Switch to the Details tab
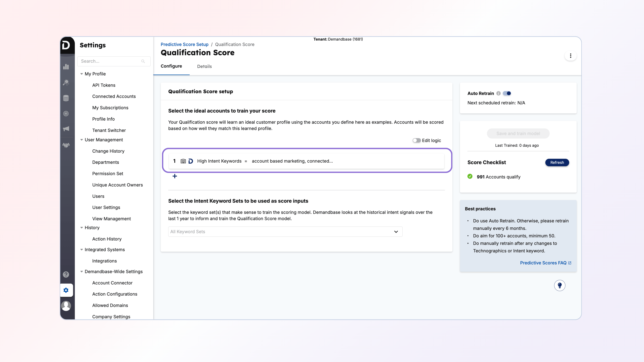Image resolution: width=644 pixels, height=362 pixels. tap(204, 67)
